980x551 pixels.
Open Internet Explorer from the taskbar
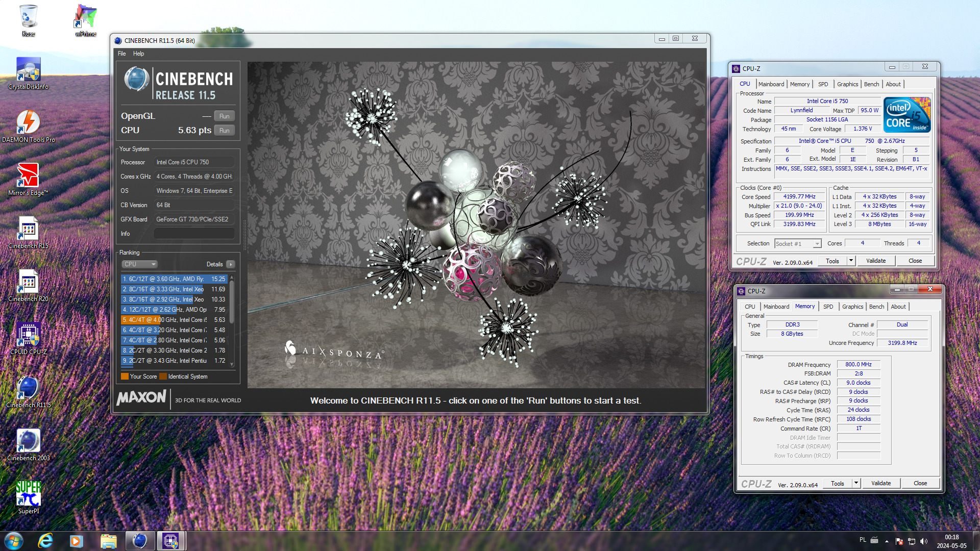click(x=45, y=541)
